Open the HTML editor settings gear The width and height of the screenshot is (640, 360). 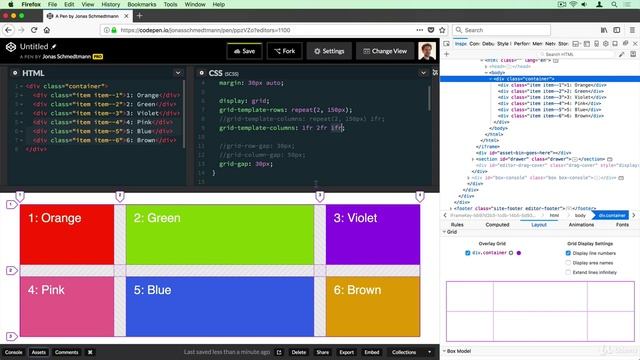coord(15,73)
